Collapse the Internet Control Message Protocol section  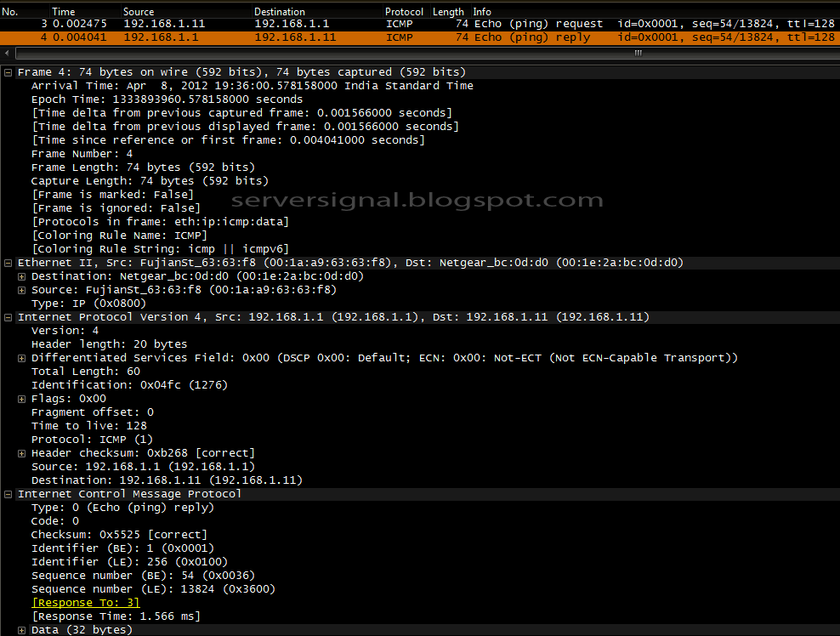8,493
